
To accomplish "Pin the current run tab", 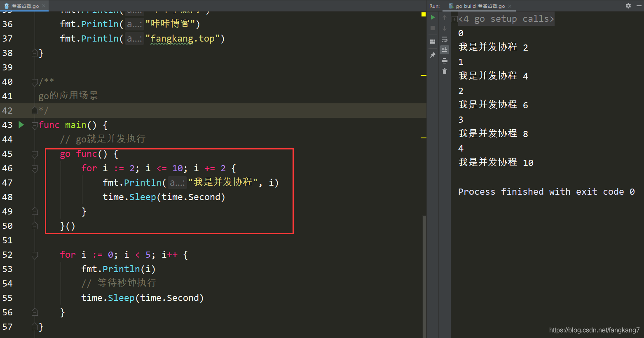I will [x=433, y=55].
